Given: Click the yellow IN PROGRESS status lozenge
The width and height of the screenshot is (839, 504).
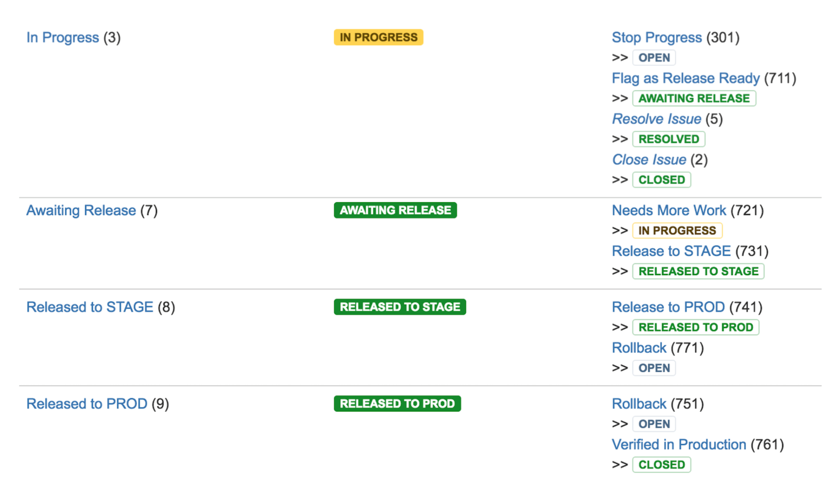Looking at the screenshot, I should point(378,37).
